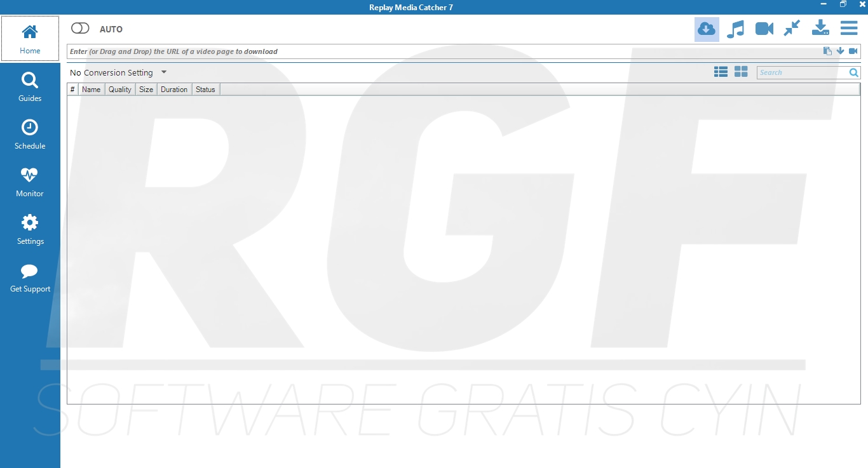Sort by the Duration column header

click(x=174, y=90)
